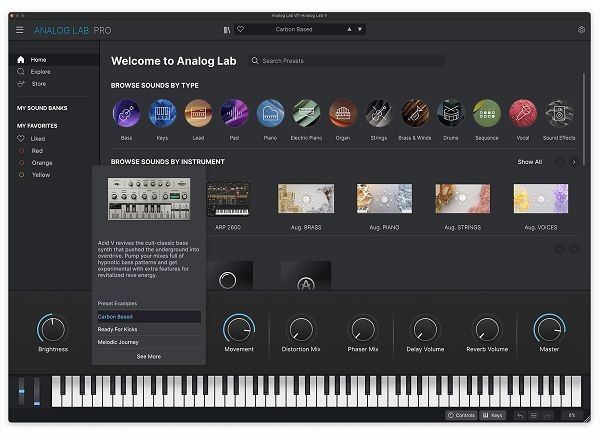The height and width of the screenshot is (439, 600).
Task: Choose the Keys sound type icon
Action: [162, 113]
